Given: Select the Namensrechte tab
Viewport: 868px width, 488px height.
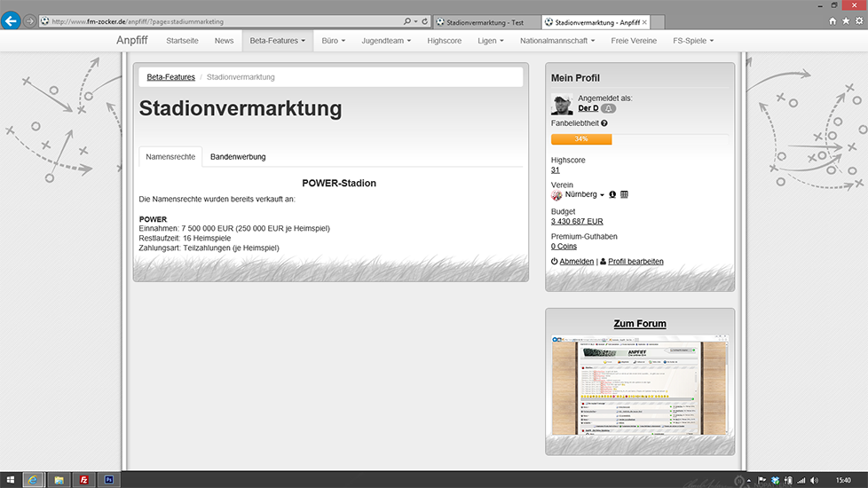Looking at the screenshot, I should click(x=170, y=157).
